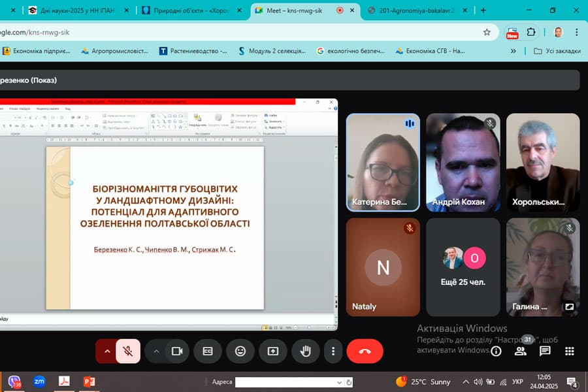Open weather widget 25°C Sunny
This screenshot has width=588, height=392.
click(423, 382)
